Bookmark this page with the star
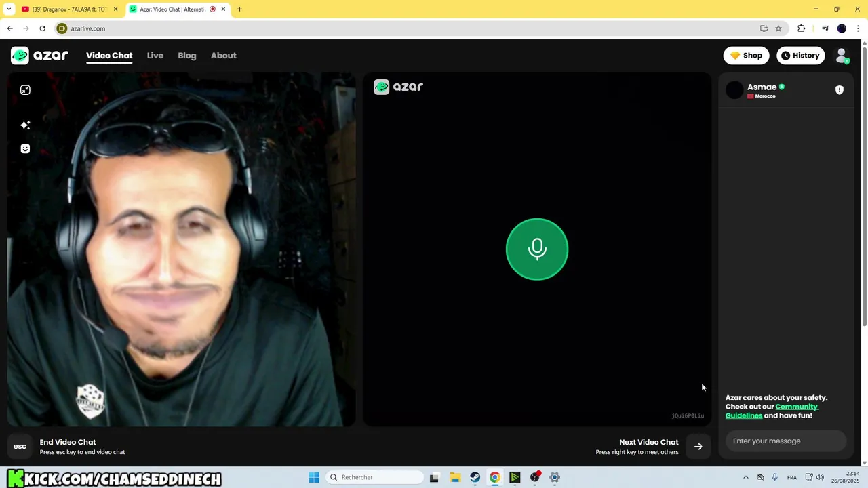The width and height of the screenshot is (868, 488). (x=778, y=28)
